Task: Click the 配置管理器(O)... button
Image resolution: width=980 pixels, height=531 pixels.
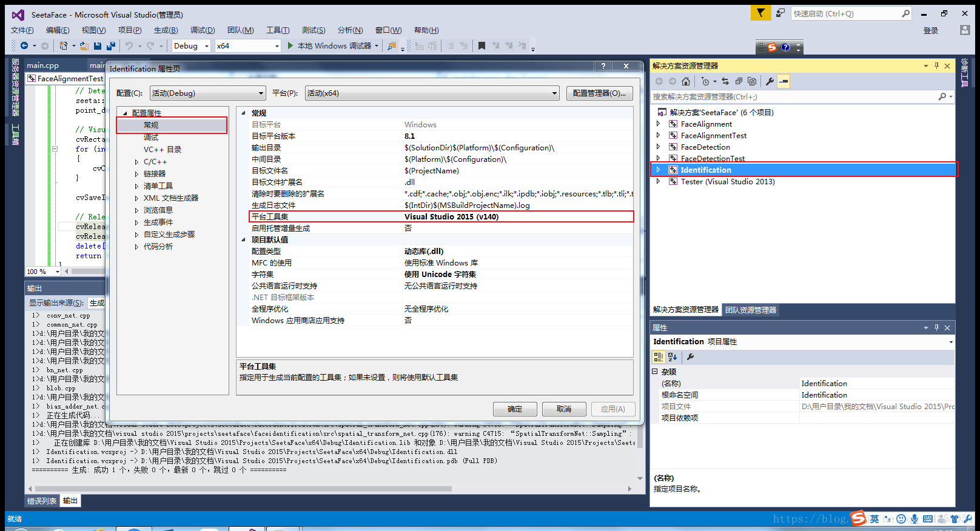Action: tap(600, 93)
